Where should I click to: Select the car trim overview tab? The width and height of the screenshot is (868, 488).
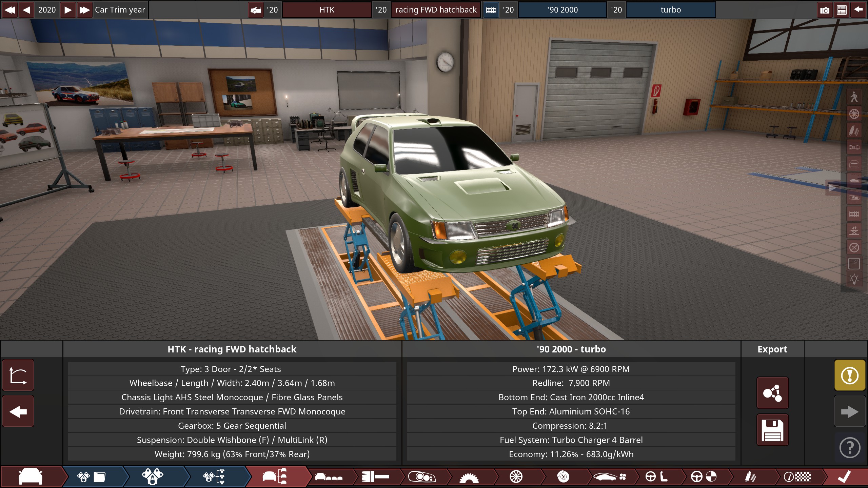(275, 477)
